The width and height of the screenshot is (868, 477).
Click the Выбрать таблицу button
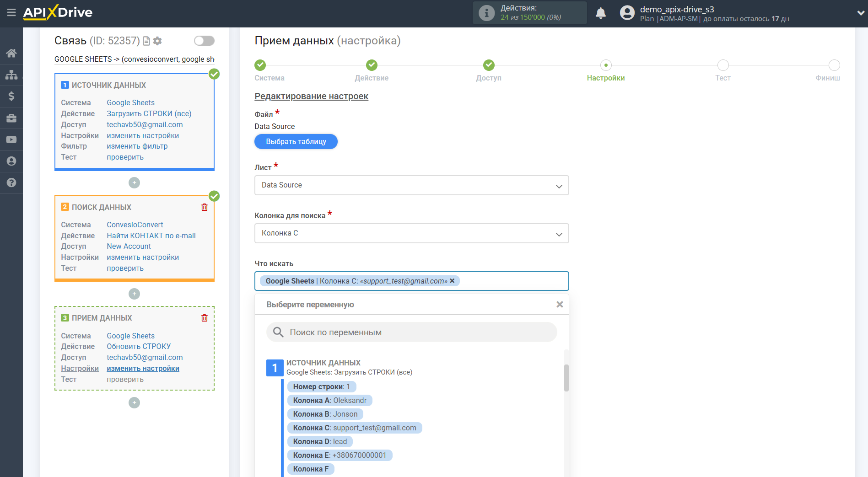tap(296, 142)
